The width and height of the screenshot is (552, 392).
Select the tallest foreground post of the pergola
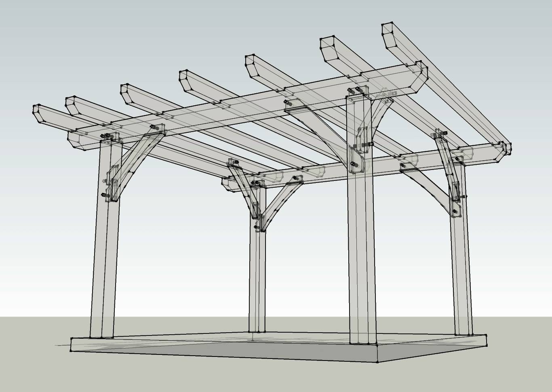click(x=362, y=220)
